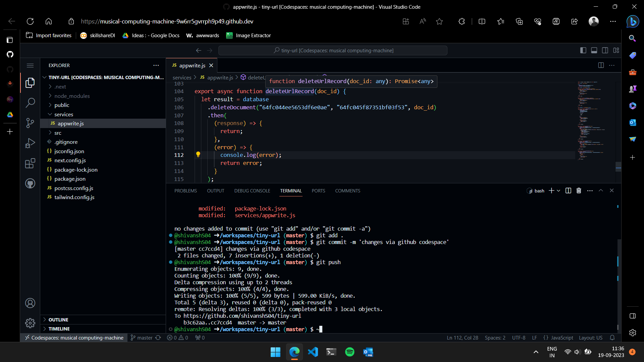Open the bash terminal profile dropdown

pyautogui.click(x=559, y=190)
